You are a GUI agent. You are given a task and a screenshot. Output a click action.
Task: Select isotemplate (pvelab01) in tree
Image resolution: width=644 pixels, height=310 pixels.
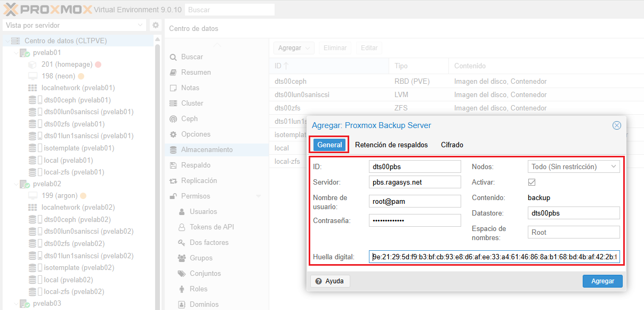[x=79, y=148]
